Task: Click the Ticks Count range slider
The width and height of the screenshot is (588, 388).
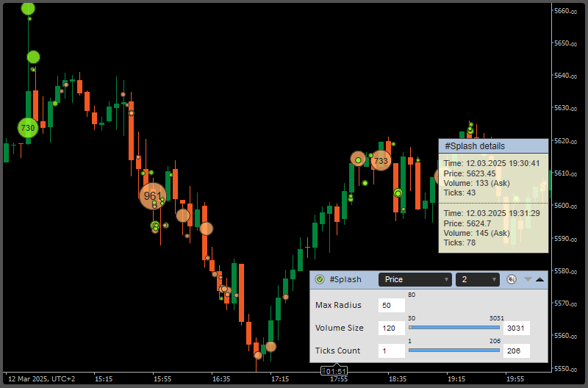Action: (x=453, y=351)
